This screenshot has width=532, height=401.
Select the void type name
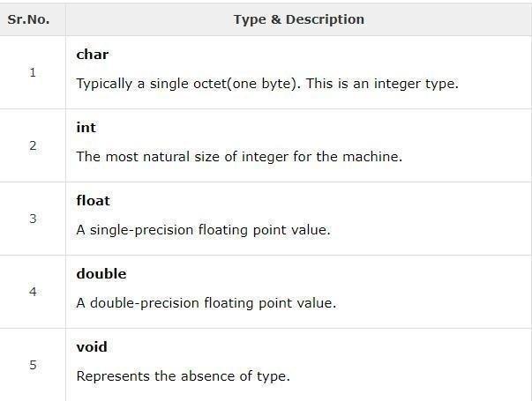click(x=92, y=347)
